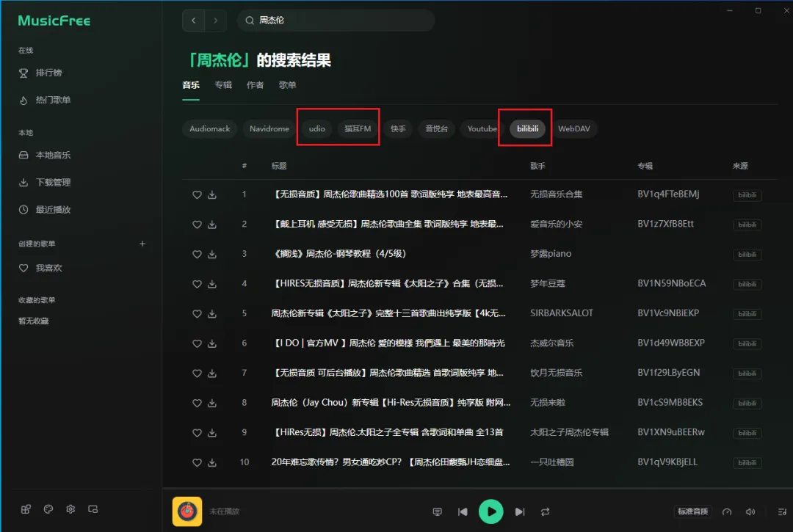Go to 本地音乐 local music
793x532 pixels.
tap(45, 155)
